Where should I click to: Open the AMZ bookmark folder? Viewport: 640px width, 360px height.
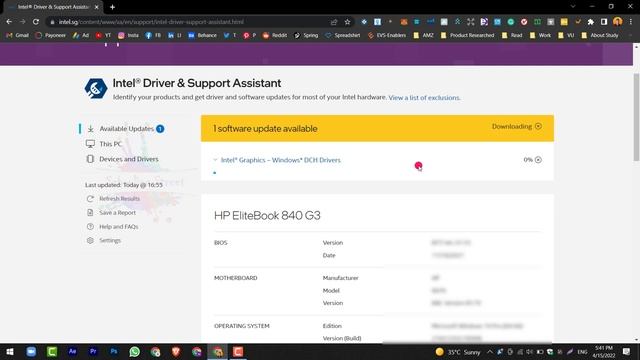[424, 36]
